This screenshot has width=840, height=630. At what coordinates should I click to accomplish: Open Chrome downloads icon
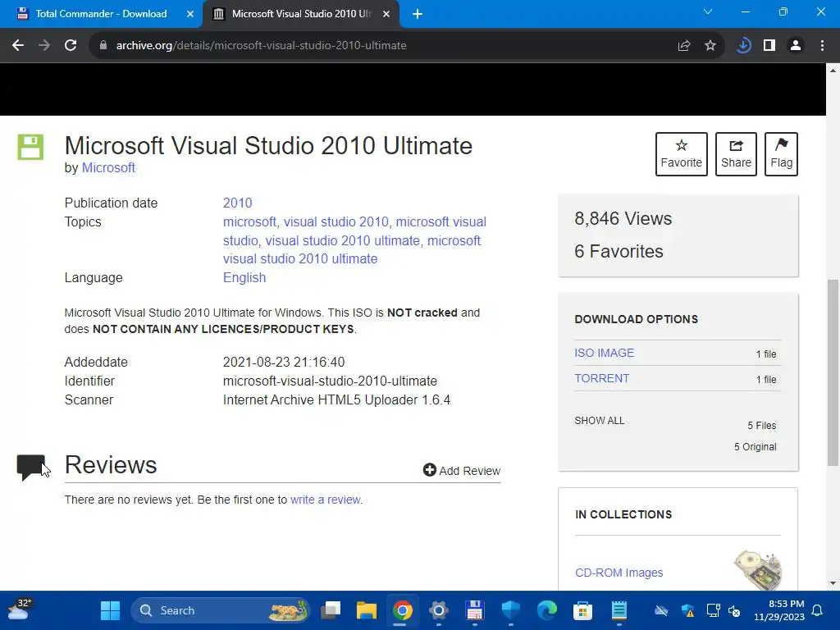coord(743,46)
